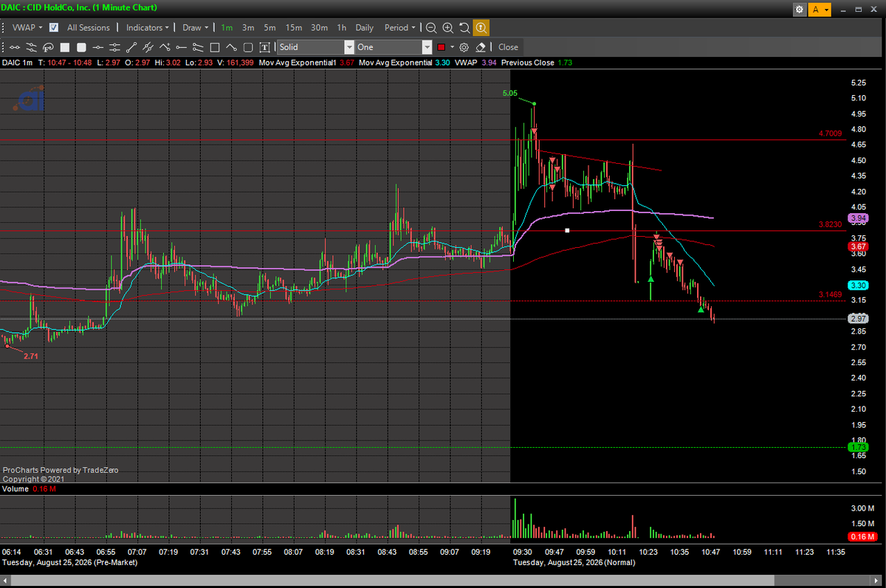Screen dimensions: 886x588
Task: Expand the Period dropdown
Action: 400,27
